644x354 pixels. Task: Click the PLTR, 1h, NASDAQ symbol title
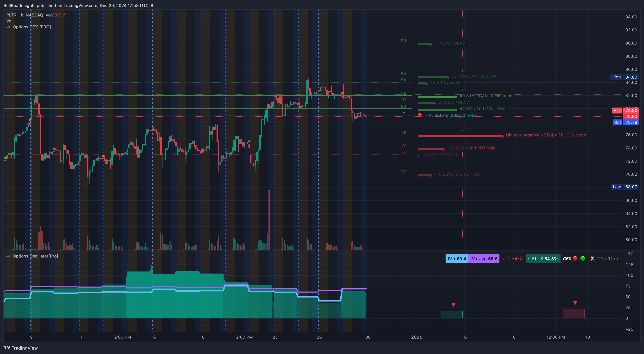pos(25,15)
